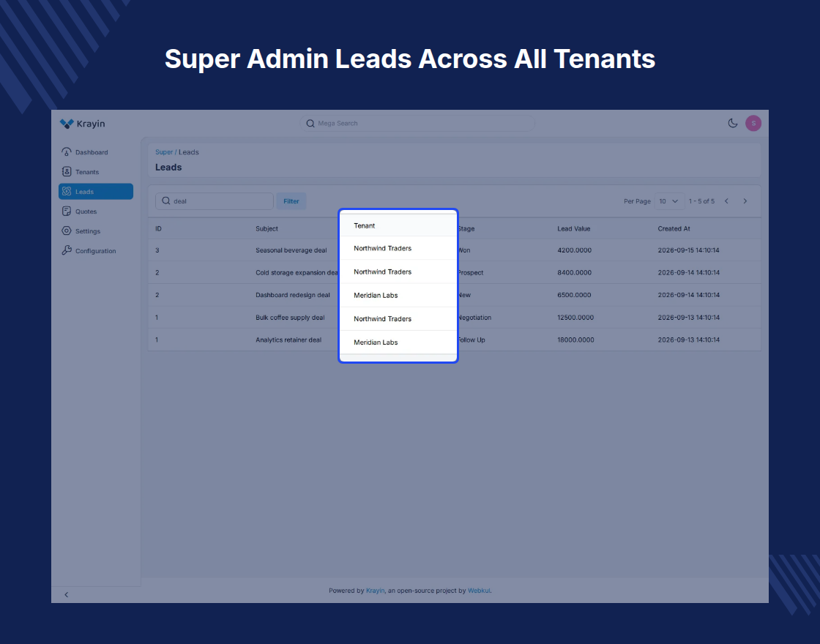820x644 pixels.
Task: Open Dashboard in the sidebar
Action: pos(96,152)
